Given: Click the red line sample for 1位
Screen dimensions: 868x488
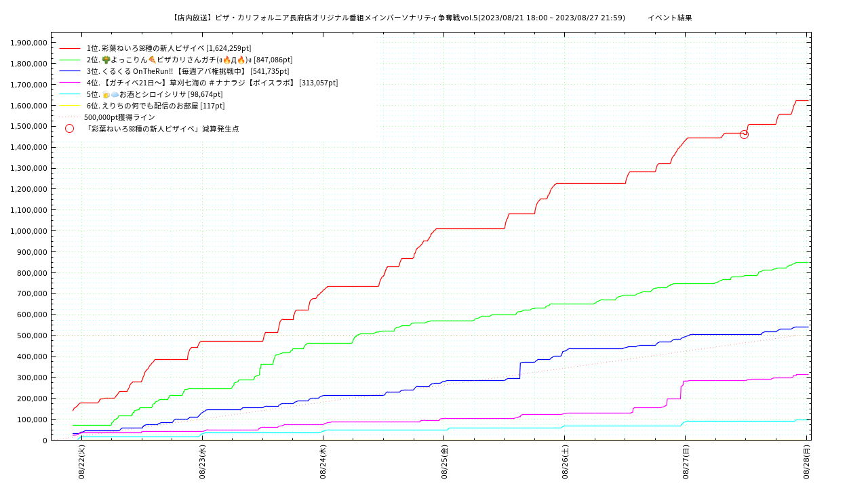Looking at the screenshot, I should tap(70, 49).
